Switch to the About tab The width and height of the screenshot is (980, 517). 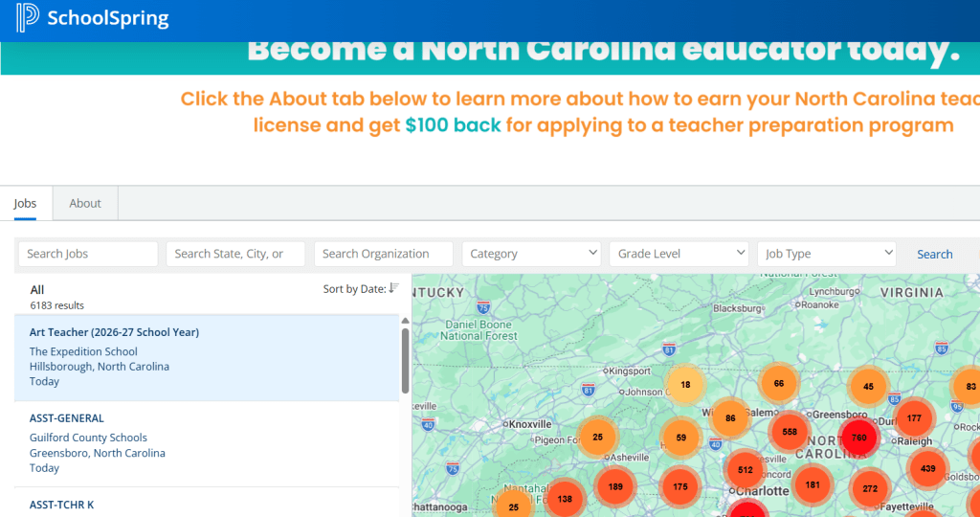pos(85,203)
